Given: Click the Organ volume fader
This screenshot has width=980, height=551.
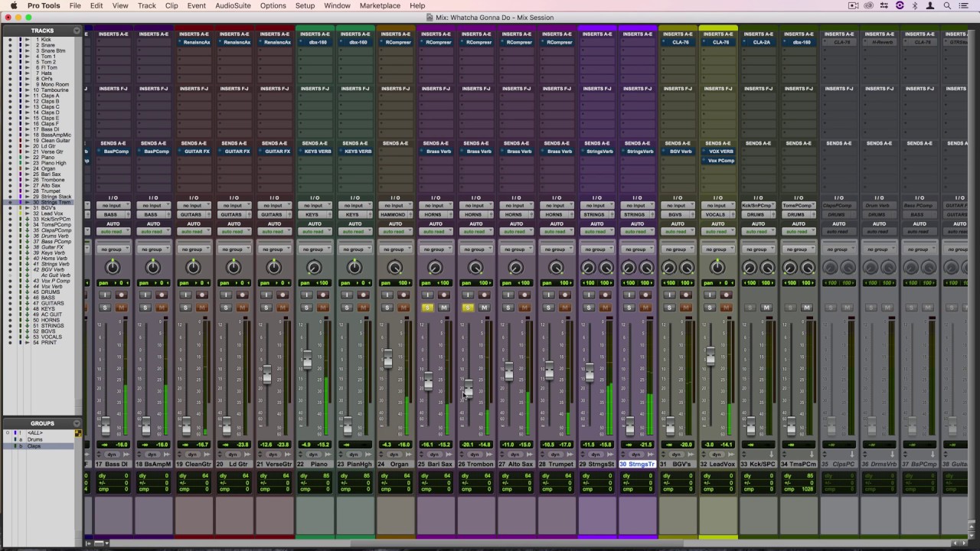Looking at the screenshot, I should (387, 358).
